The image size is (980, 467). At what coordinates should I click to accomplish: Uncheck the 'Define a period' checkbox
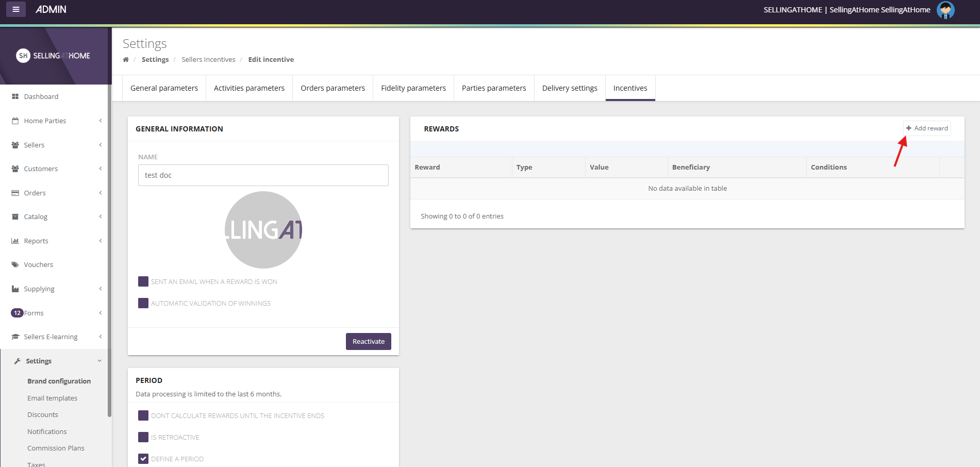pos(143,459)
